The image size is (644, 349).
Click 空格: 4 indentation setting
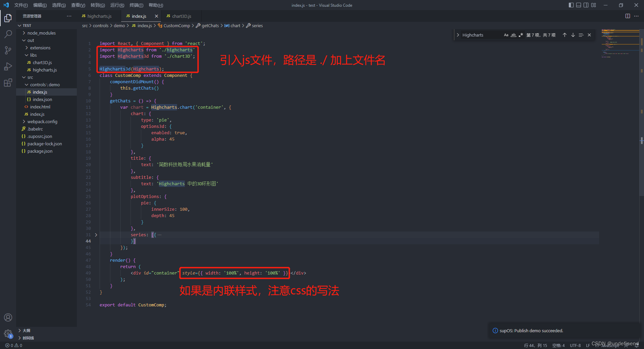[x=558, y=345]
